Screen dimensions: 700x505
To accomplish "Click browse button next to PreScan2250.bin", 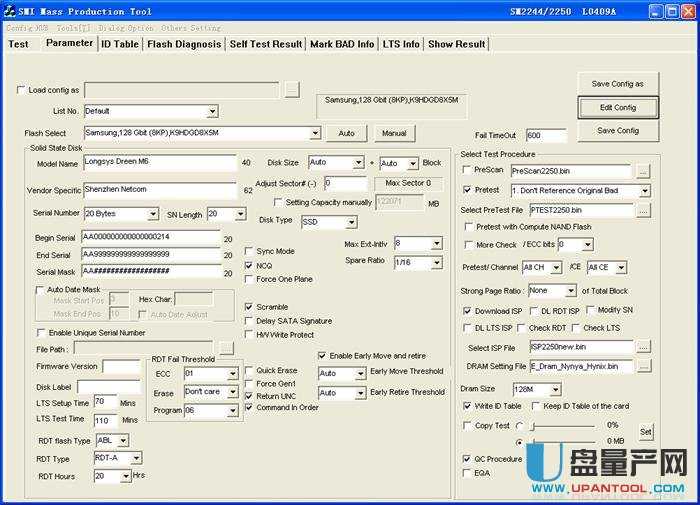I will point(643,171).
